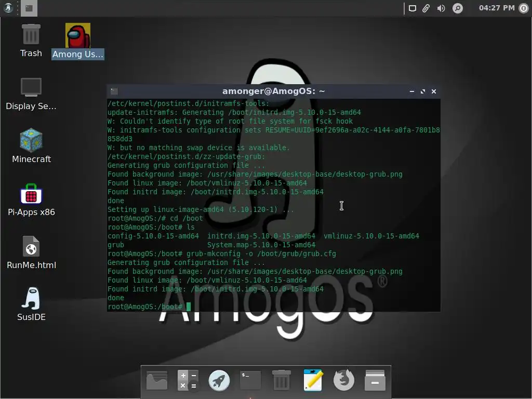
Task: Click the terminal prompt root@AmogOS:/boot# cursor
Action: click(x=189, y=307)
